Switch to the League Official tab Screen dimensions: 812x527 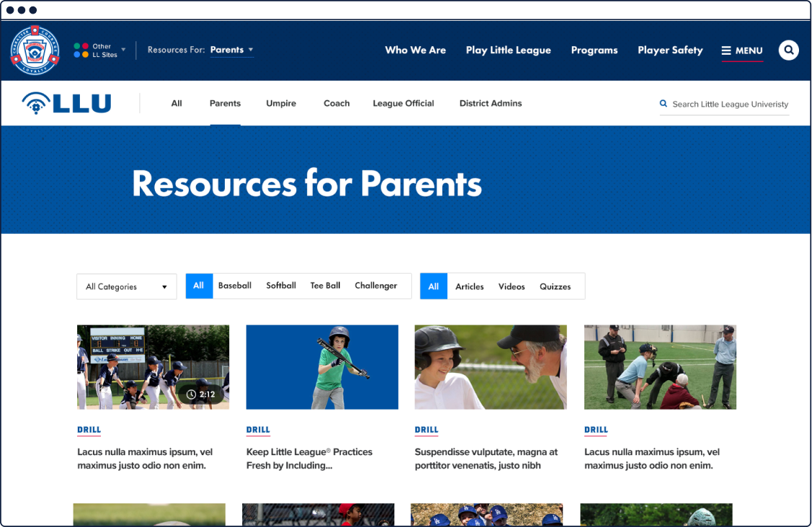coord(403,104)
